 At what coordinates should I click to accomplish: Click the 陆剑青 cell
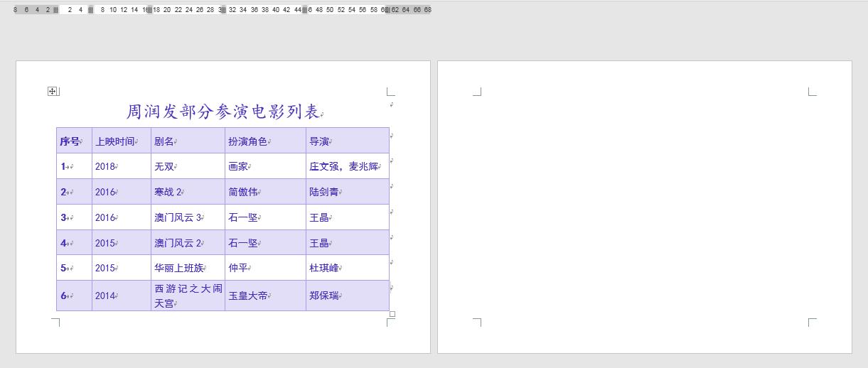coord(348,192)
